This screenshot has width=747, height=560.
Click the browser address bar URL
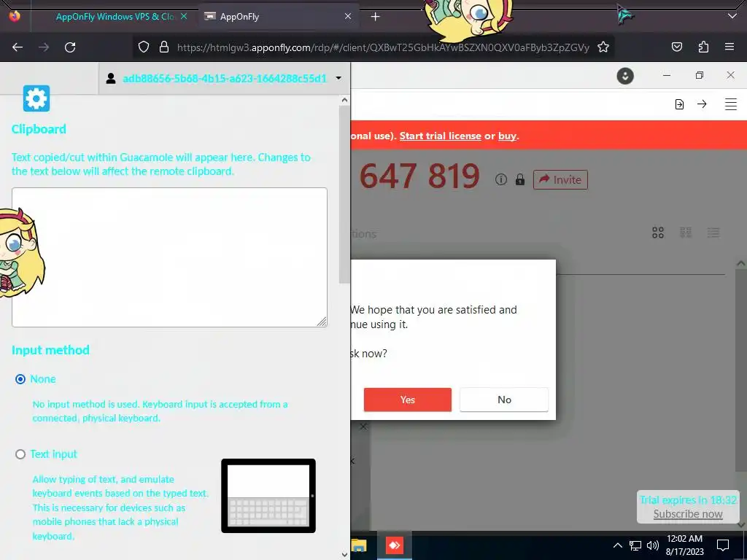(x=383, y=47)
